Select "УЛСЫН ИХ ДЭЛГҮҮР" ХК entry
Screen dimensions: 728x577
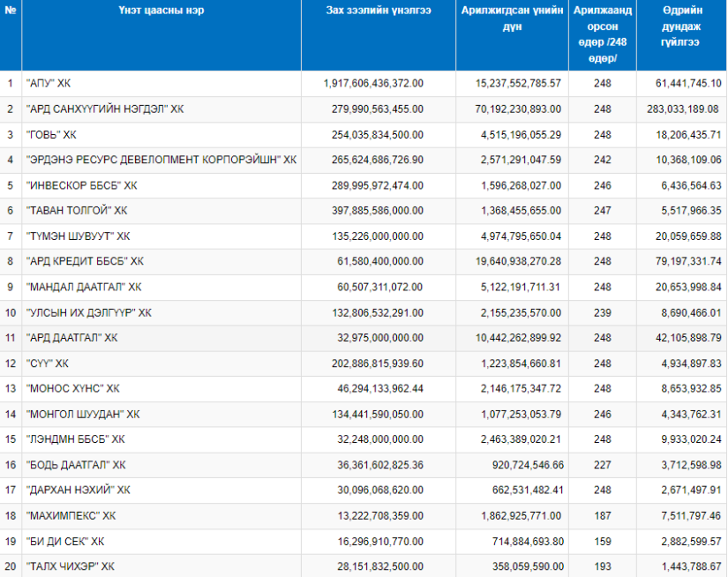pos(88,313)
